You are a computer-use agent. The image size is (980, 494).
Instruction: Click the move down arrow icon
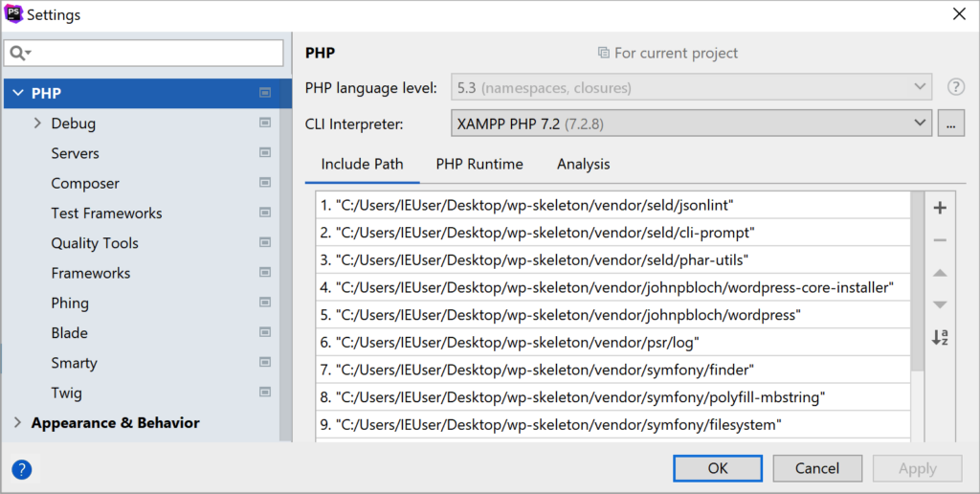coord(939,304)
